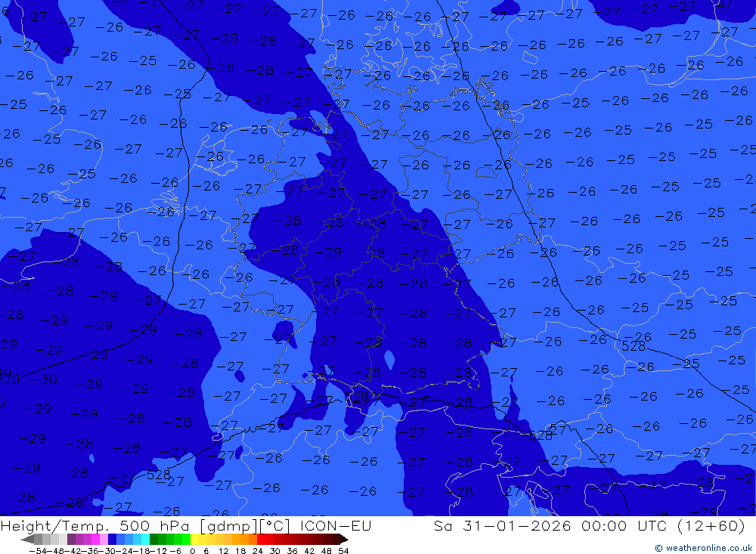The height and width of the screenshot is (554, 756).
Task: Click the 18 legend scale label
Action: (240, 551)
